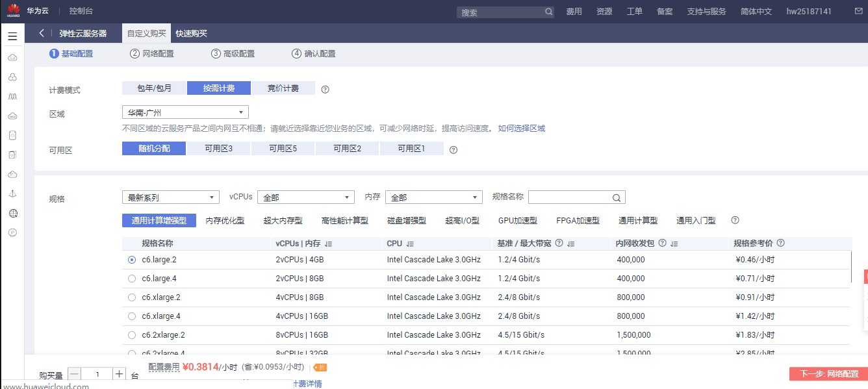Click help icon next to 竞价计费

point(325,90)
